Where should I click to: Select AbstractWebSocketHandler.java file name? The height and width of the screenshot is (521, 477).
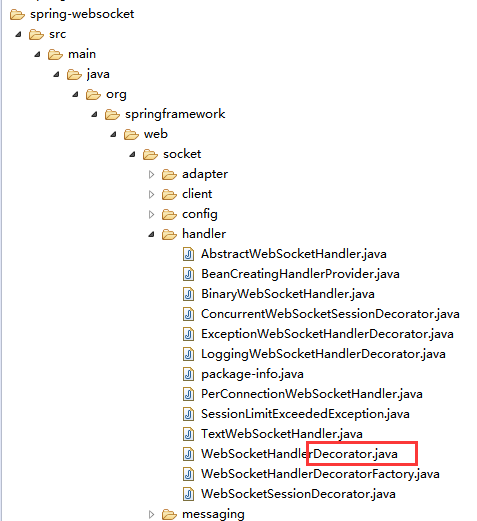pos(294,254)
